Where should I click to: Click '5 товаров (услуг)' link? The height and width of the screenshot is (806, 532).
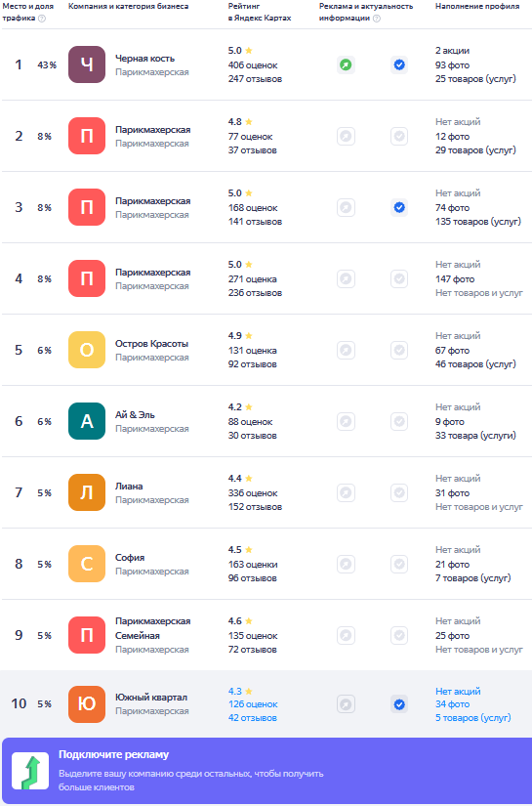pos(473,718)
